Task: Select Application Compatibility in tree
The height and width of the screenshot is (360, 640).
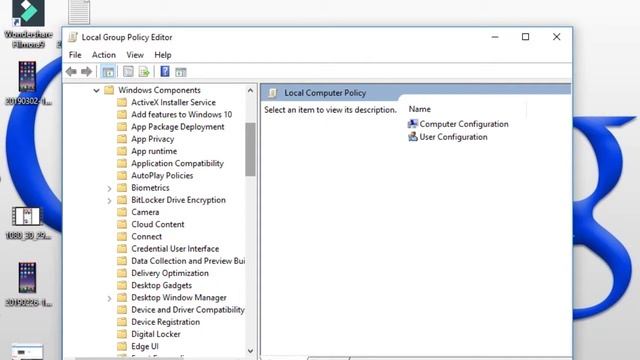Action: [177, 163]
